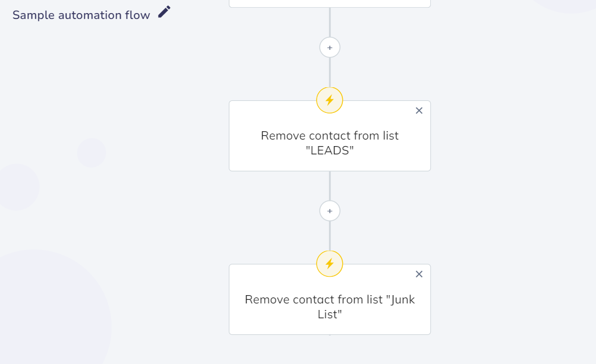The width and height of the screenshot is (596, 364).
Task: Select the partially visible card at top edge
Action: (x=330, y=4)
